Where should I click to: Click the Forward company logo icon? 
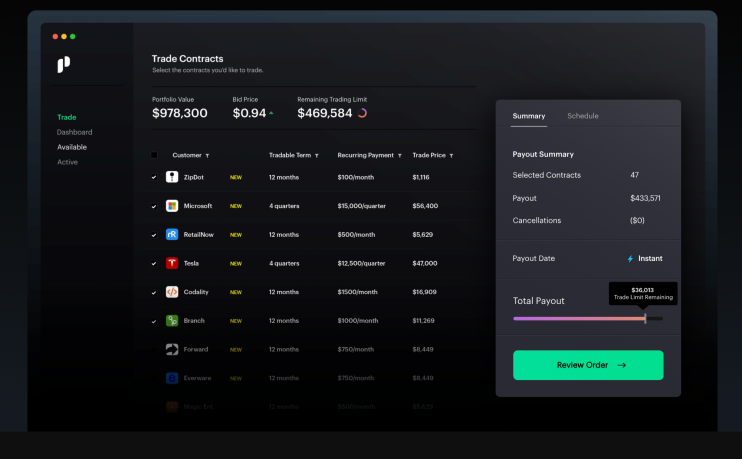pos(172,350)
